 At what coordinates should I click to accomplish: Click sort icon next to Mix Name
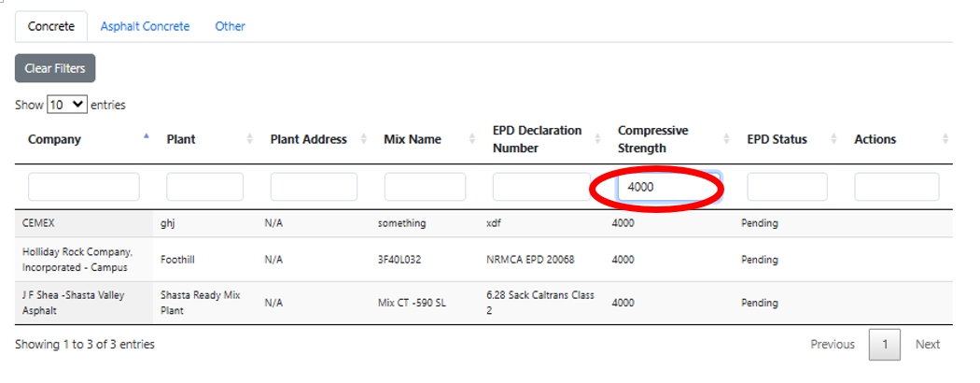pos(472,139)
